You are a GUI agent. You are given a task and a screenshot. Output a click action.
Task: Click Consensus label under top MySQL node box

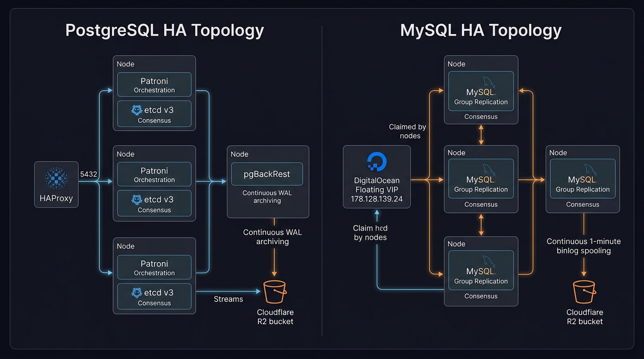(x=481, y=116)
